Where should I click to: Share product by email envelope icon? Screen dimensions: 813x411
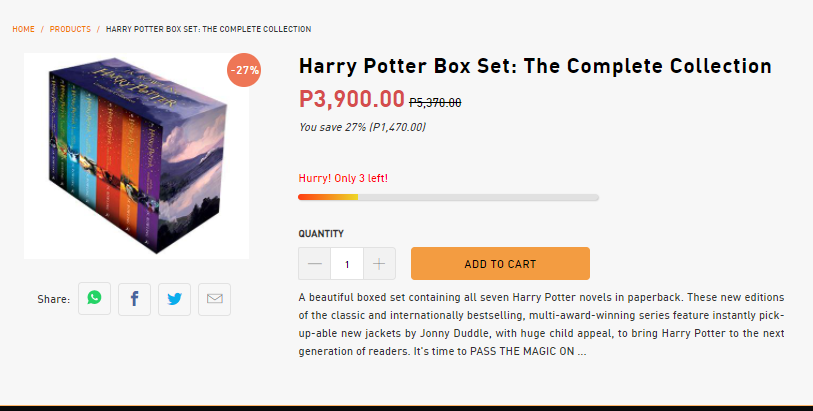[x=214, y=299]
